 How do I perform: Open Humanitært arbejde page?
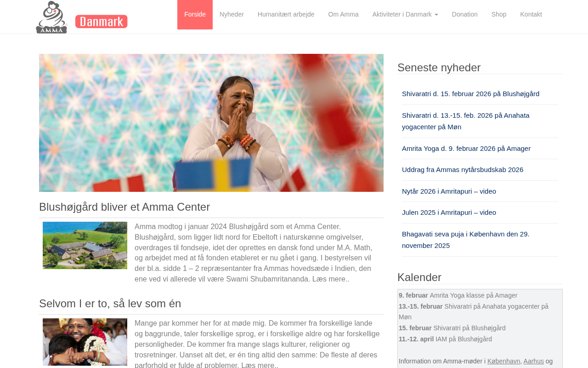286,14
